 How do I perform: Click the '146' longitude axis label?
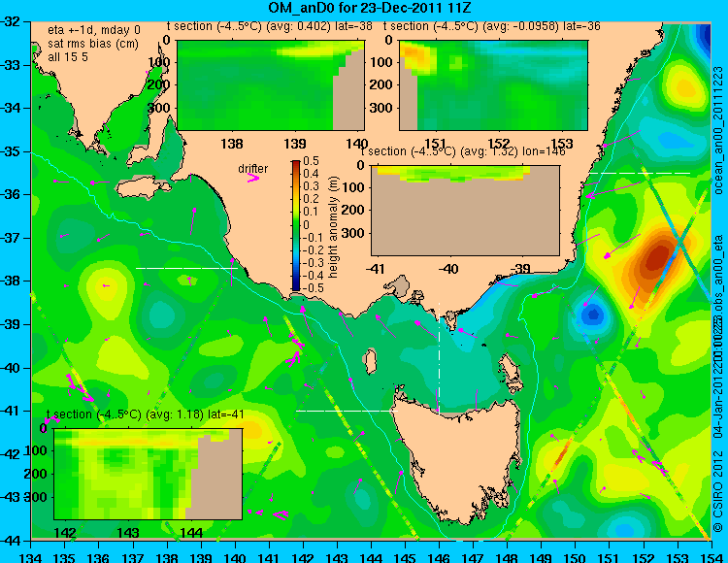click(439, 557)
